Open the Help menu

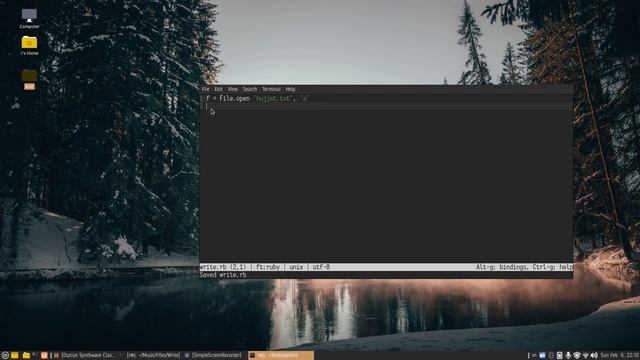point(290,89)
